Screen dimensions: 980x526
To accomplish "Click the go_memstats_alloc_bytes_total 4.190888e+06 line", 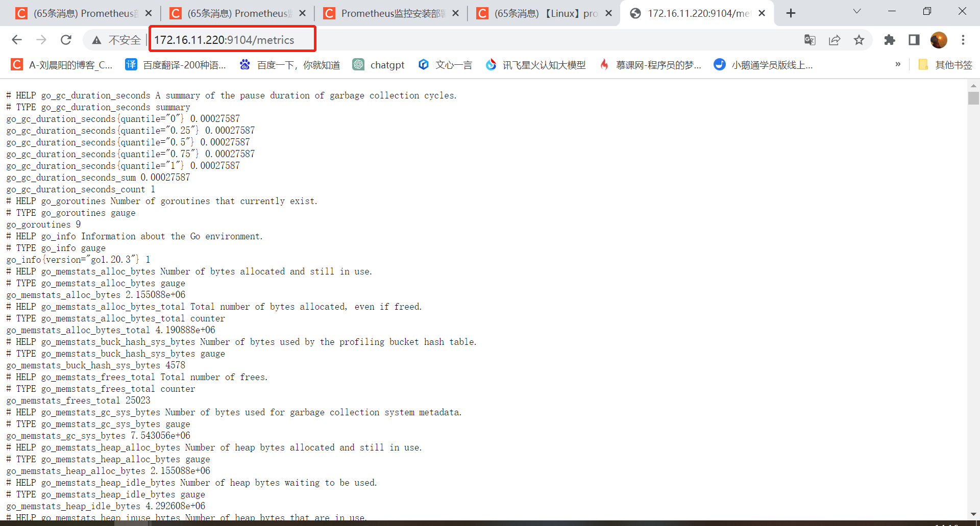I will click(x=111, y=330).
